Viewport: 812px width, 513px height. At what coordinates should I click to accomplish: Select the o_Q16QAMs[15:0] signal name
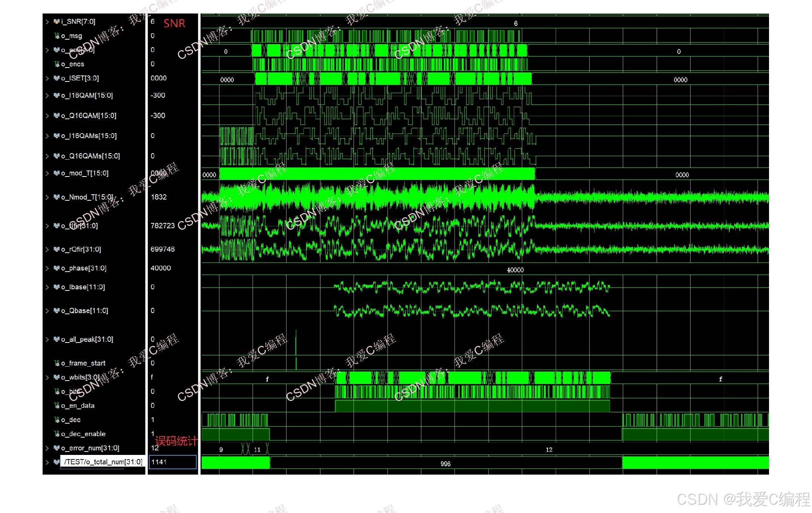[x=90, y=156]
